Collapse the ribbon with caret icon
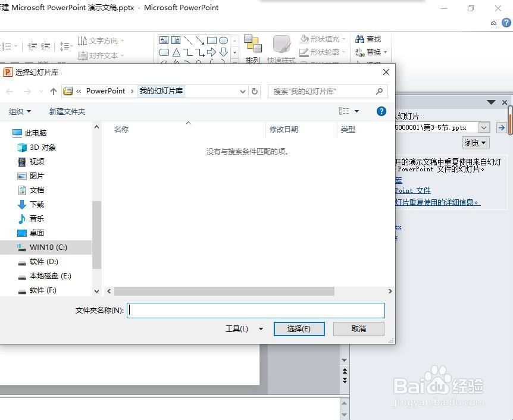The image size is (513, 420). tap(494, 23)
